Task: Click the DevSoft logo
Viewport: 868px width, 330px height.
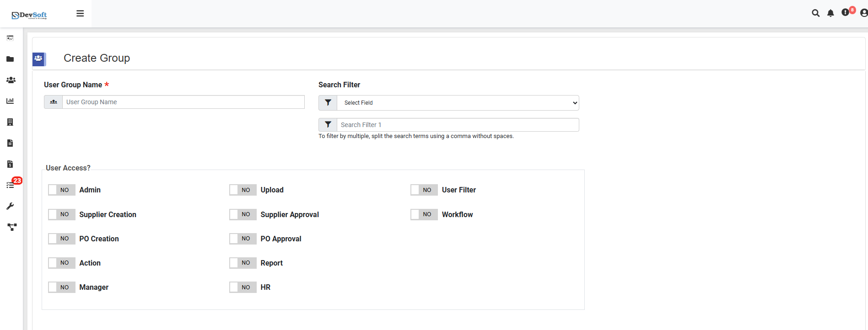Action: 30,15
